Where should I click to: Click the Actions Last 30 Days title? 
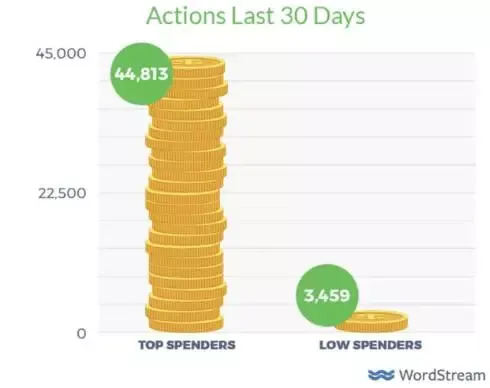coord(256,16)
